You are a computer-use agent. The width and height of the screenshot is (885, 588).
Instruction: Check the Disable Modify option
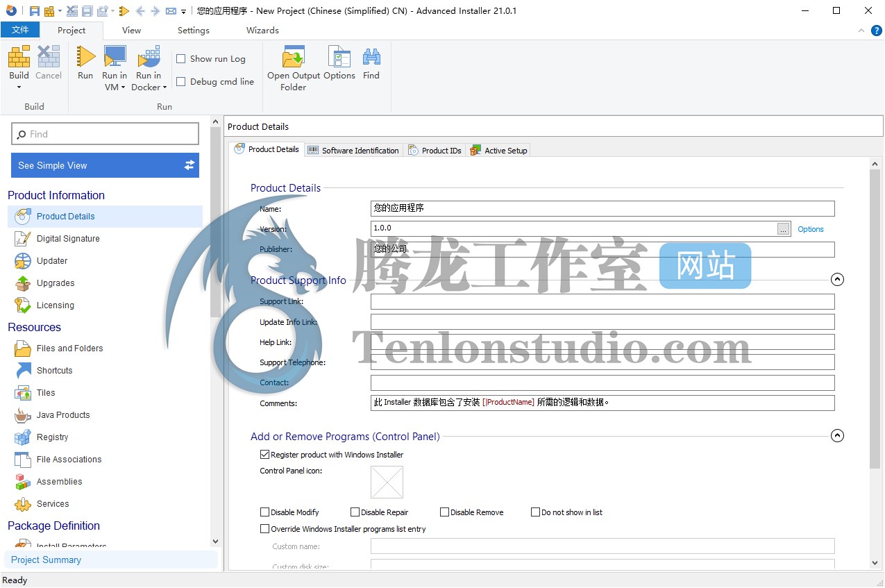[x=264, y=512]
